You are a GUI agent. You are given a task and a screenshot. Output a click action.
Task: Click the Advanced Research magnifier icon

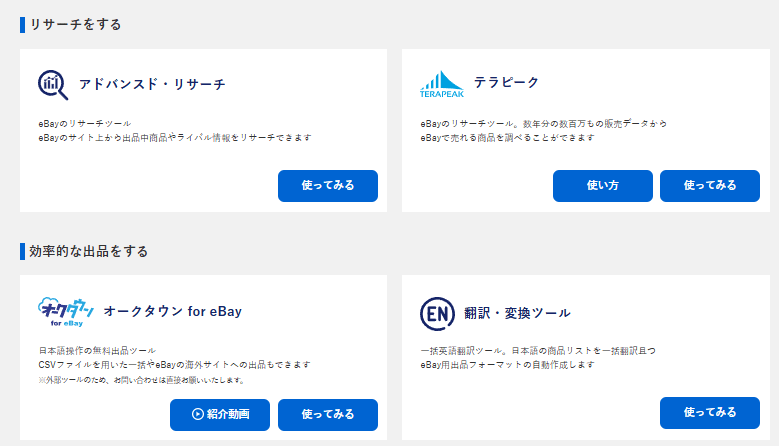[x=53, y=85]
